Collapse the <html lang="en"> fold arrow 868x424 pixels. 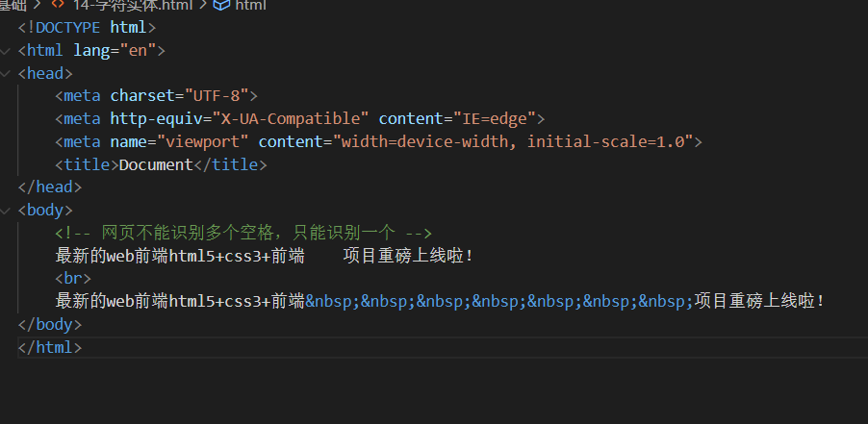pos(8,50)
